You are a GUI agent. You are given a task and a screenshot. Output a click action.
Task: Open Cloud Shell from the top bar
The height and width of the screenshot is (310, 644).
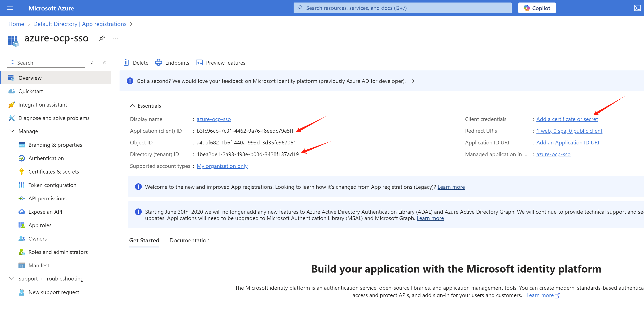click(637, 8)
